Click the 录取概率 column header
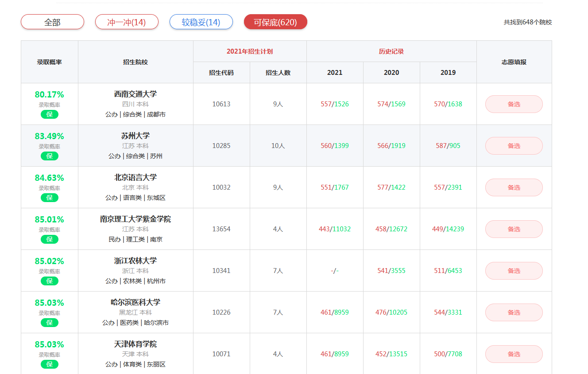The image size is (588, 374). (x=50, y=62)
